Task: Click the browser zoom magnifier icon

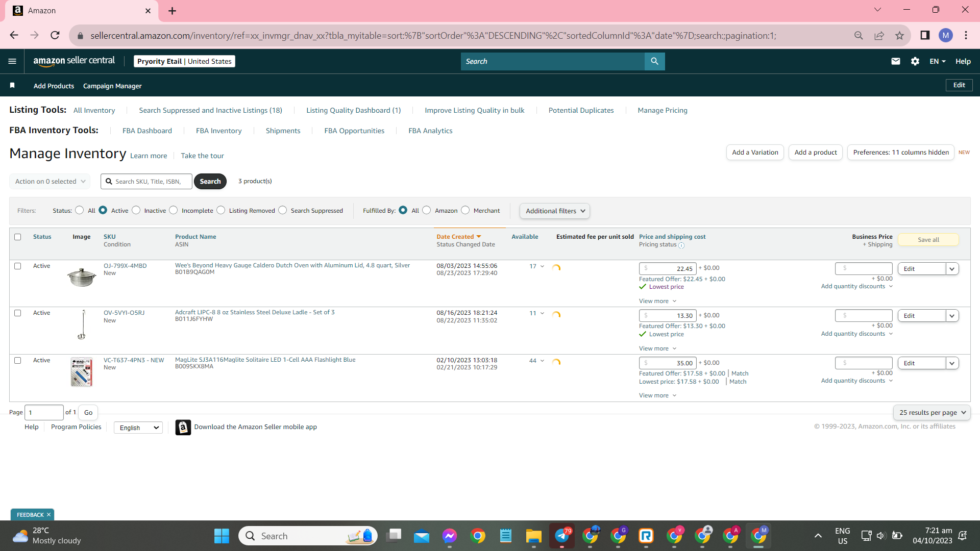Action: (x=859, y=35)
